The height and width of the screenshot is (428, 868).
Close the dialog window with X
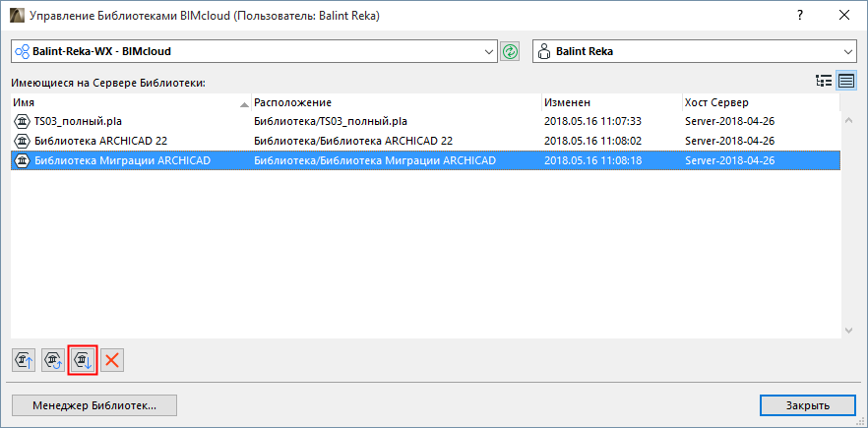(843, 16)
